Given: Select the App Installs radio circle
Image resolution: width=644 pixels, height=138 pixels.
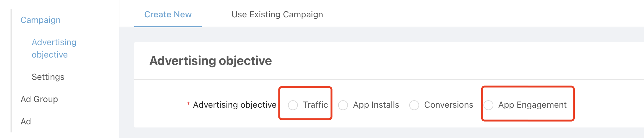Looking at the screenshot, I should point(343,105).
